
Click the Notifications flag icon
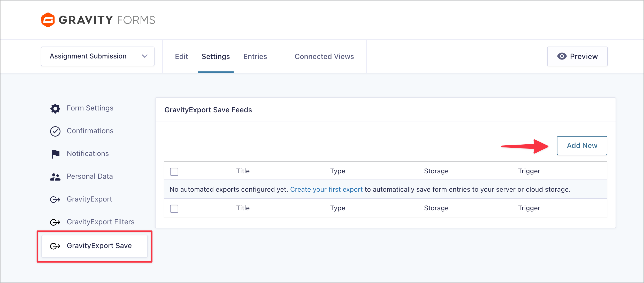pyautogui.click(x=55, y=154)
